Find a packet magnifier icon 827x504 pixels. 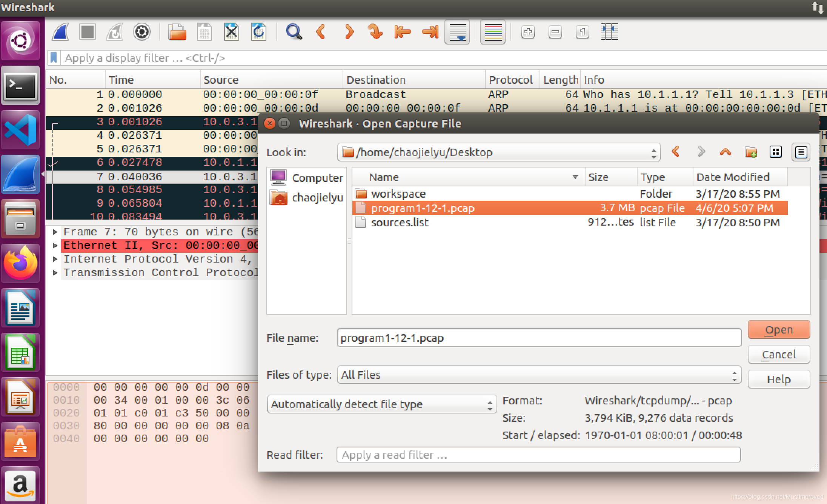(x=294, y=32)
